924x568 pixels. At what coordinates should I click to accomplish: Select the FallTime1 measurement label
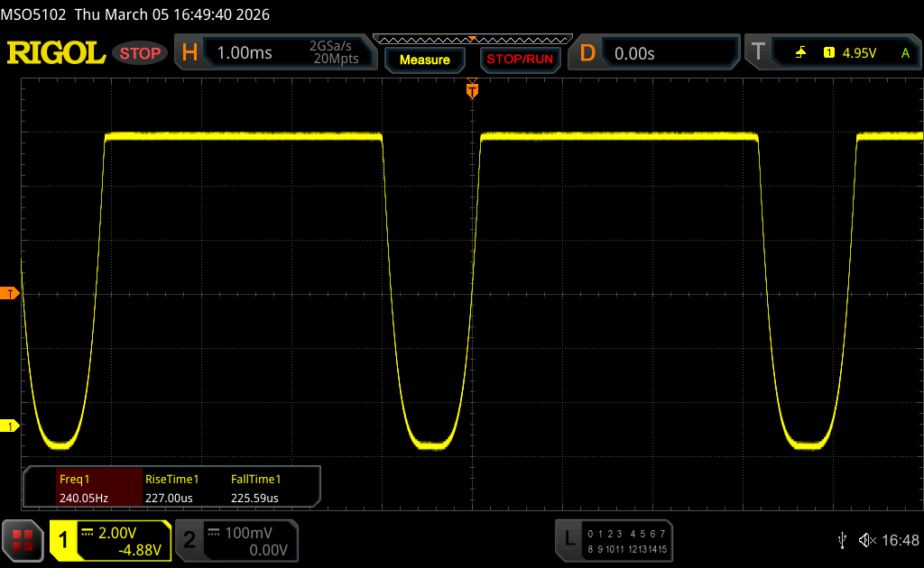tap(255, 479)
